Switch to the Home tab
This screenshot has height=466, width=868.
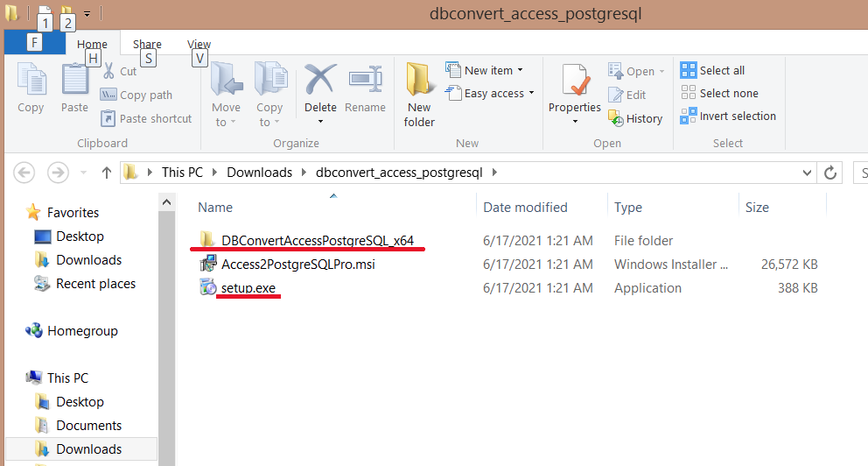pos(92,44)
